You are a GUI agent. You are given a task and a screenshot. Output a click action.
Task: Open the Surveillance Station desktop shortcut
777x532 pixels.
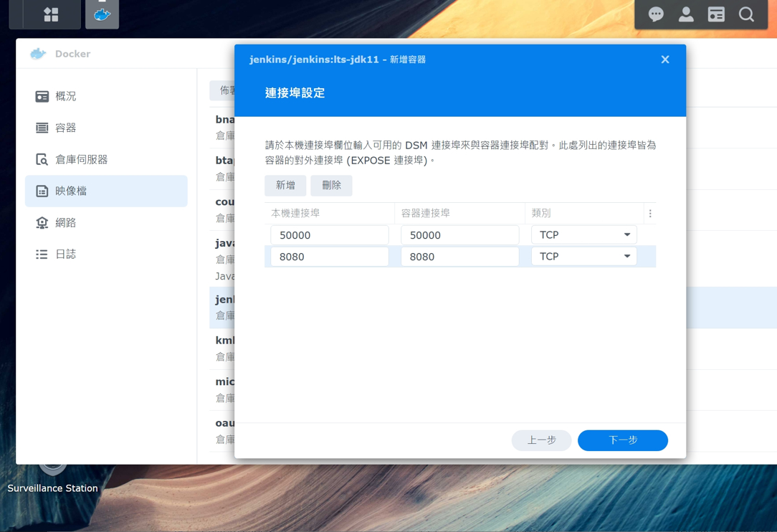[52, 479]
